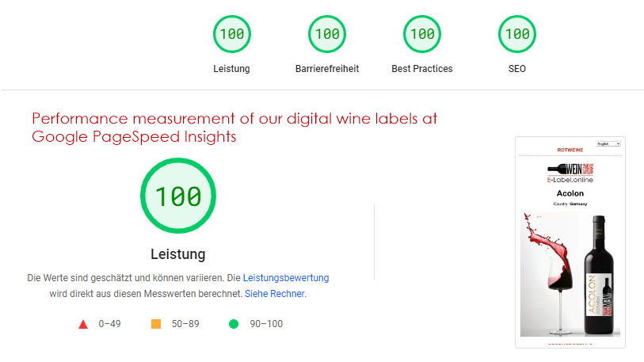Click the Leistung label under top gauge
This screenshot has width=644, height=362.
click(x=231, y=69)
